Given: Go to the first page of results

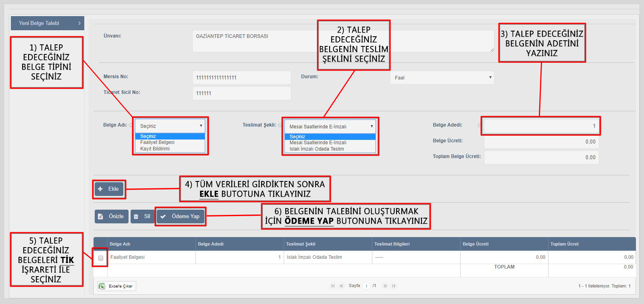Looking at the screenshot, I should click(333, 286).
